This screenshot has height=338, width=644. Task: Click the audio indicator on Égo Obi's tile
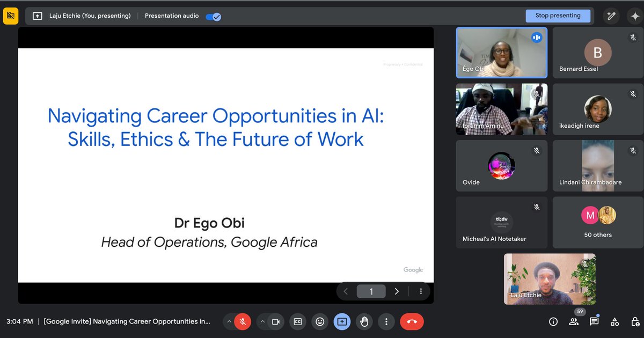coord(536,37)
